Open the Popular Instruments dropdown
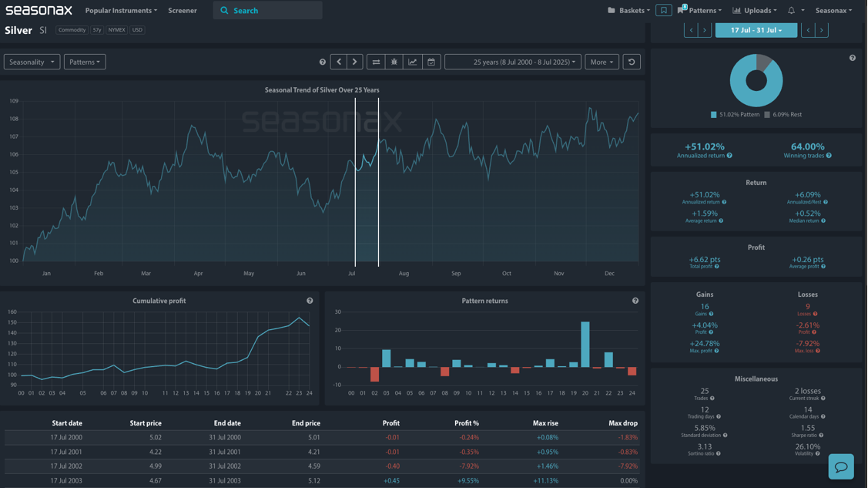 121,11
